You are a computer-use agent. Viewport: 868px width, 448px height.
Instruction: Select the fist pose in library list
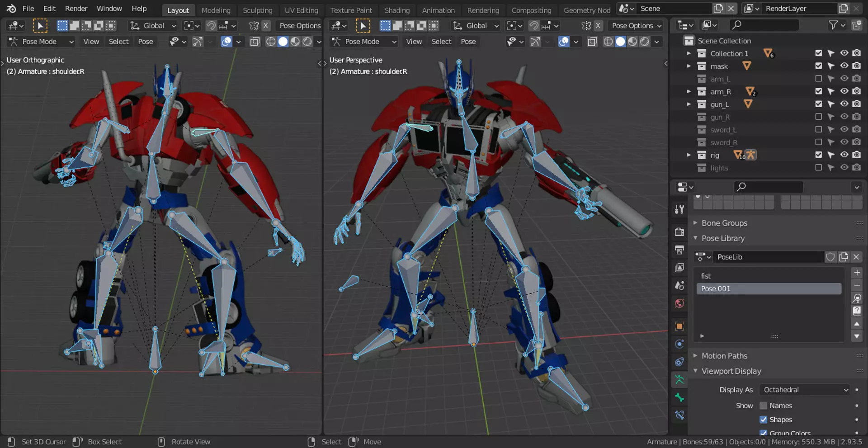(x=769, y=276)
